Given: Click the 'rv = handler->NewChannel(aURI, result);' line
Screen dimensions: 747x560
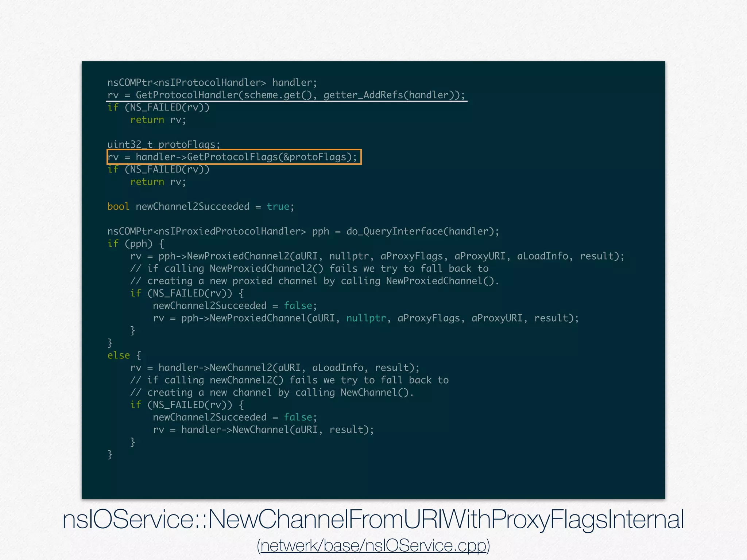Looking at the screenshot, I should pyautogui.click(x=264, y=430).
